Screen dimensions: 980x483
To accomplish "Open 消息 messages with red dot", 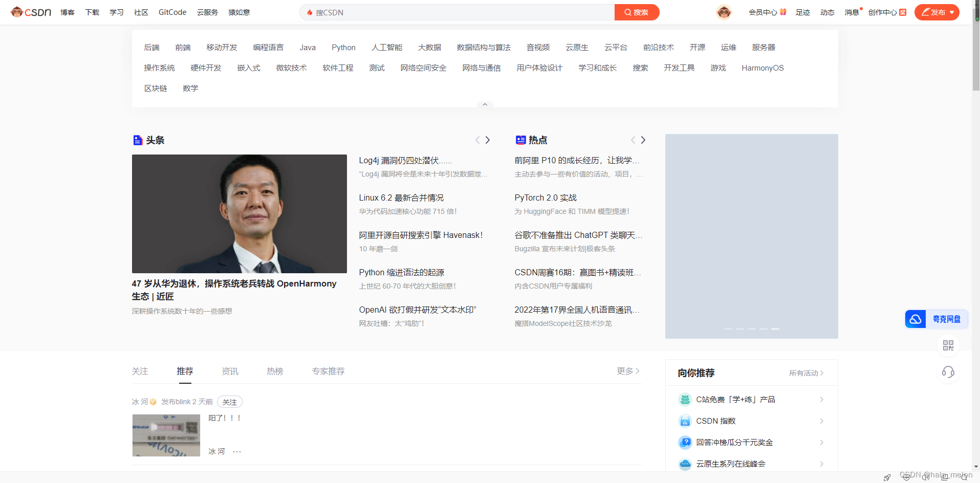I will 853,12.
